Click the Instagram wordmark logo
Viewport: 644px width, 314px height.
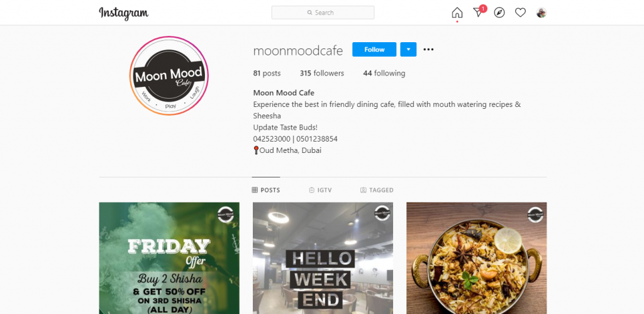click(124, 13)
